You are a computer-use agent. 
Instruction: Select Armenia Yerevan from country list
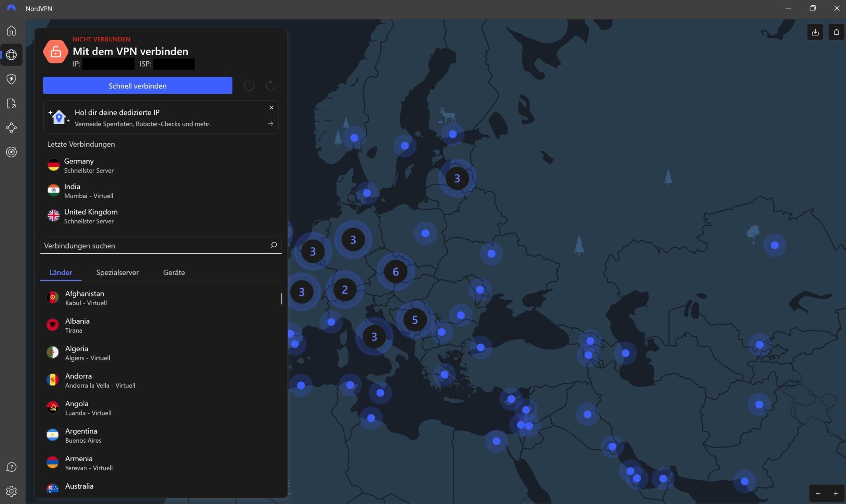[x=161, y=463]
